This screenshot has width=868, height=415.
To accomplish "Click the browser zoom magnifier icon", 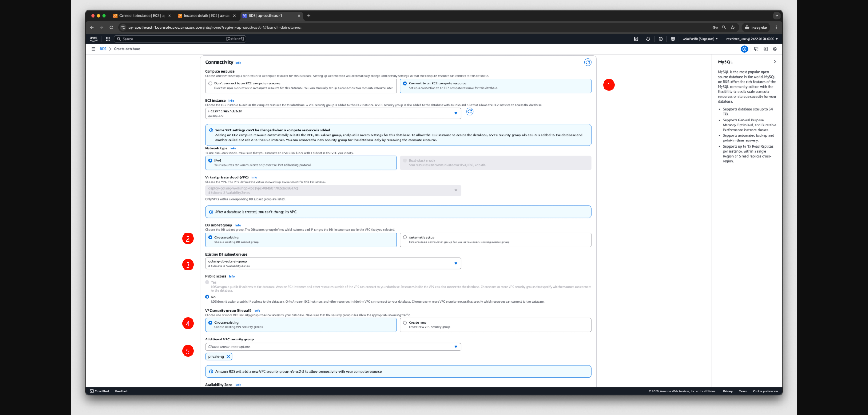I will click(x=724, y=28).
